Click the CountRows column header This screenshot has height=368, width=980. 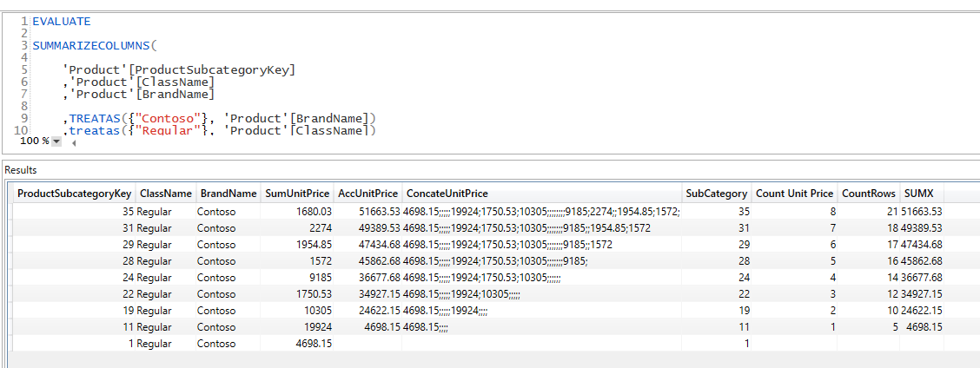(x=868, y=194)
